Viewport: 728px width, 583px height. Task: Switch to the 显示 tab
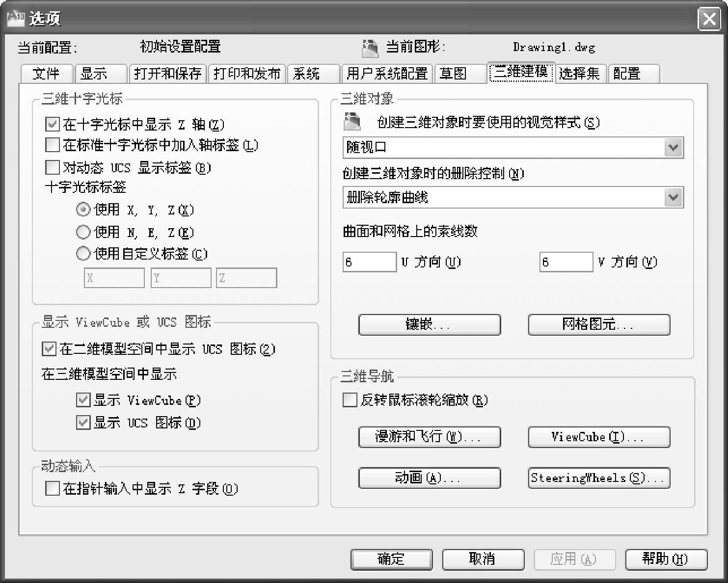pos(101,74)
